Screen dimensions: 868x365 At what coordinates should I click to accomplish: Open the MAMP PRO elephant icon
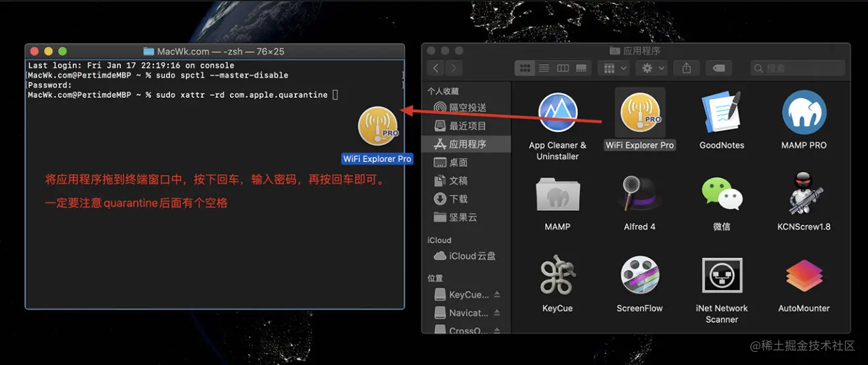(x=804, y=112)
